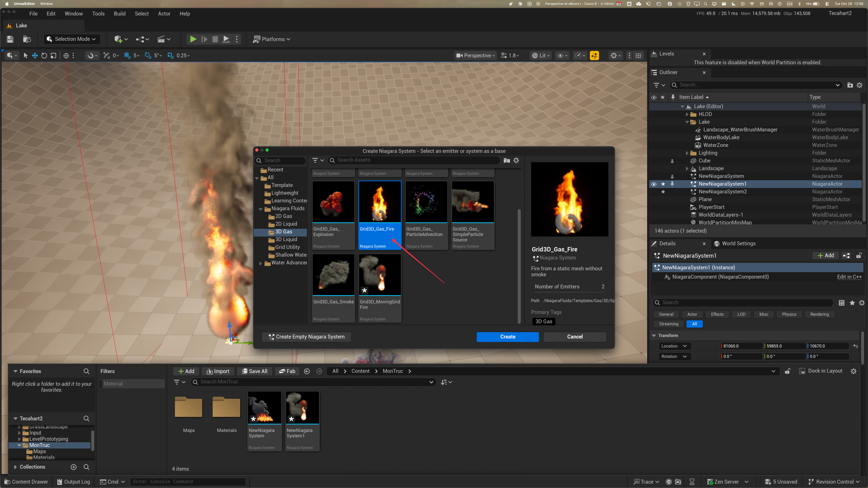Click the folder icon beside Search Assets
868x488 pixels.
pyautogui.click(x=506, y=160)
